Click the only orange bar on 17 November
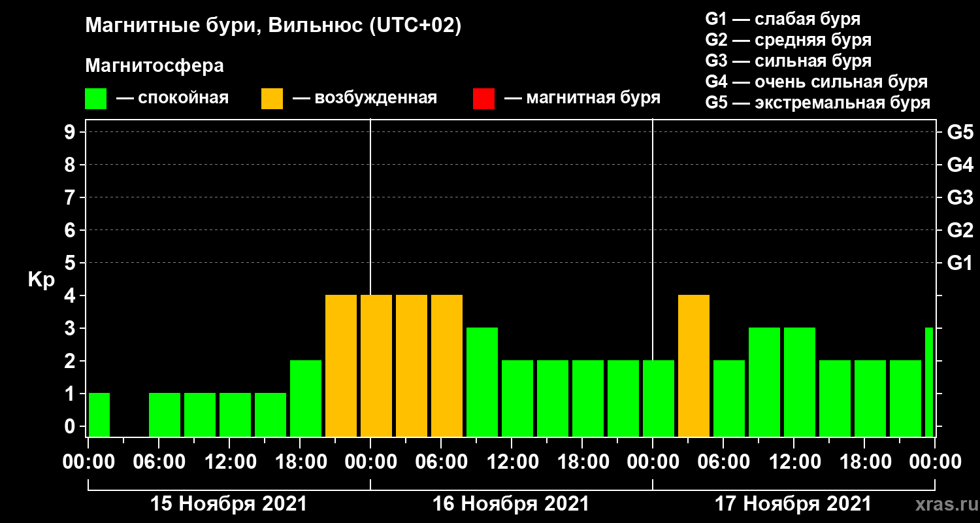The image size is (980, 523). [x=694, y=365]
